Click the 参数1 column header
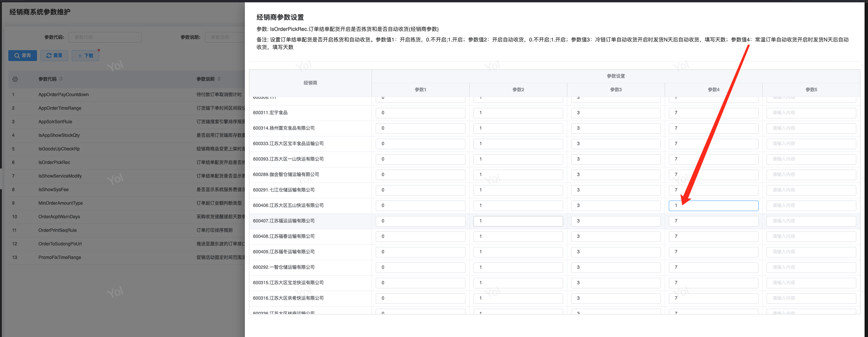The image size is (868, 337). 421,90
